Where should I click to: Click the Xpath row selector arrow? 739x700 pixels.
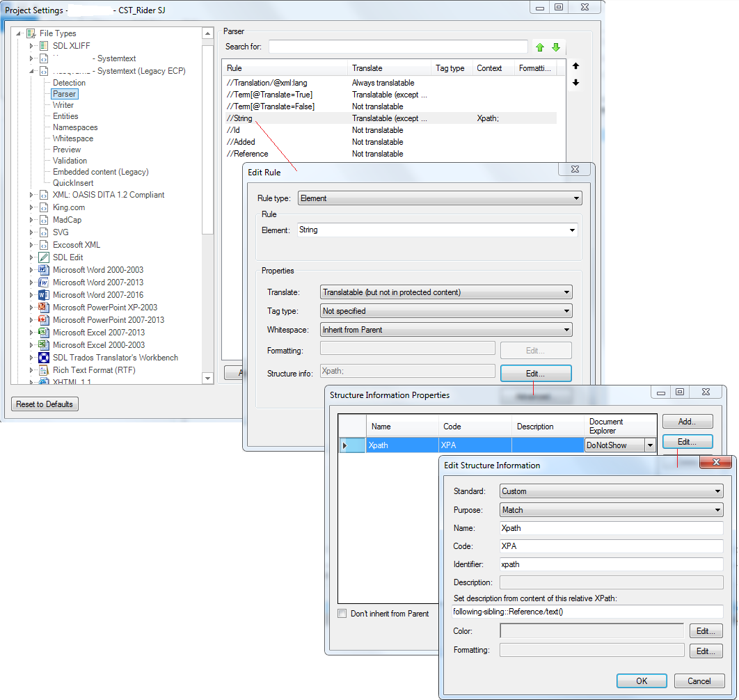click(x=351, y=445)
